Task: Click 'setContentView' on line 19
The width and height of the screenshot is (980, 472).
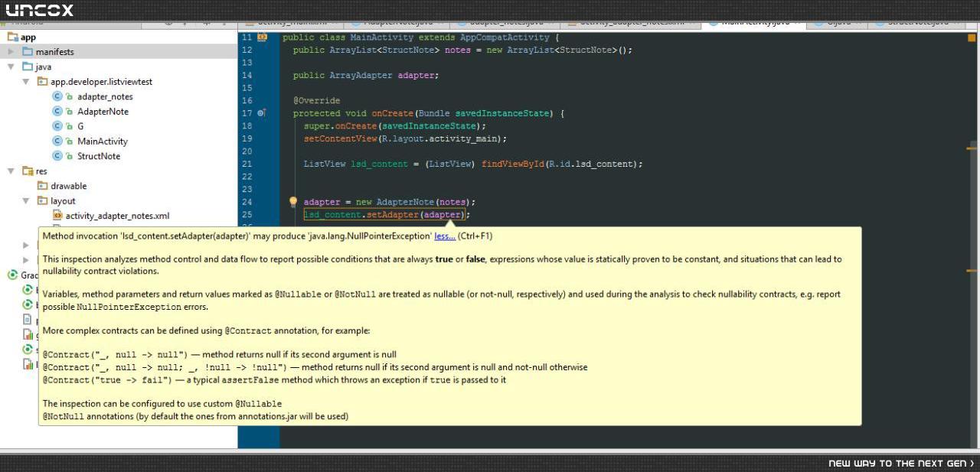Action: pos(340,138)
